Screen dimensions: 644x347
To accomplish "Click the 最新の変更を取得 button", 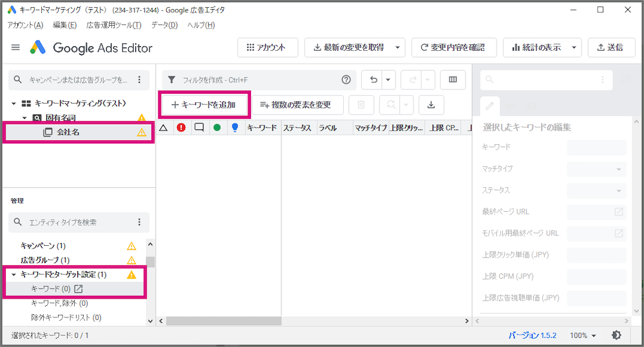I will 348,48.
